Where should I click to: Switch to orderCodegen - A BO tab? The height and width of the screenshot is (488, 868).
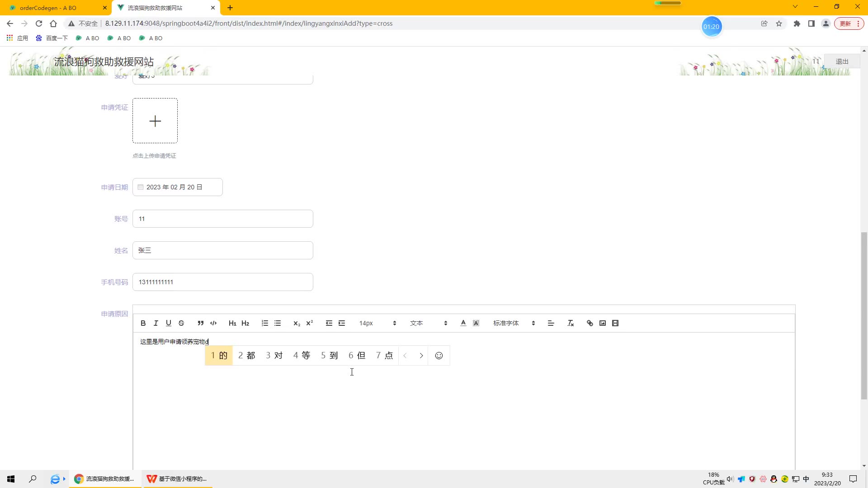click(48, 8)
